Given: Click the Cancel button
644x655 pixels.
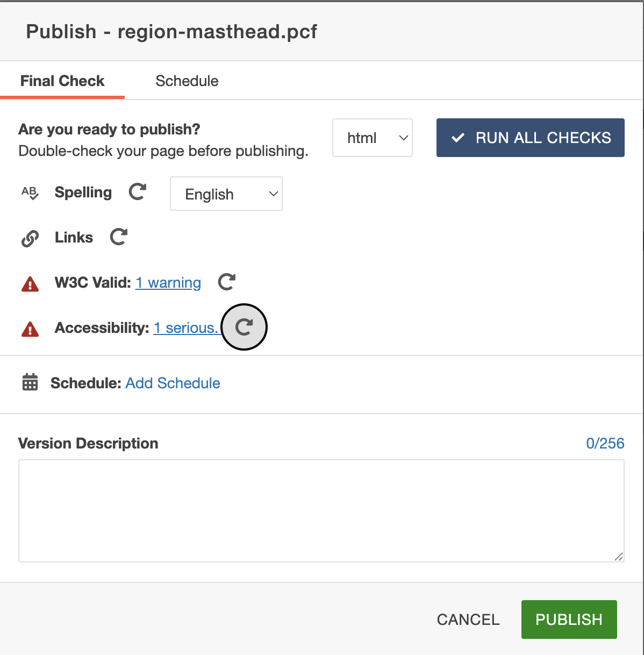Looking at the screenshot, I should coord(468,620).
